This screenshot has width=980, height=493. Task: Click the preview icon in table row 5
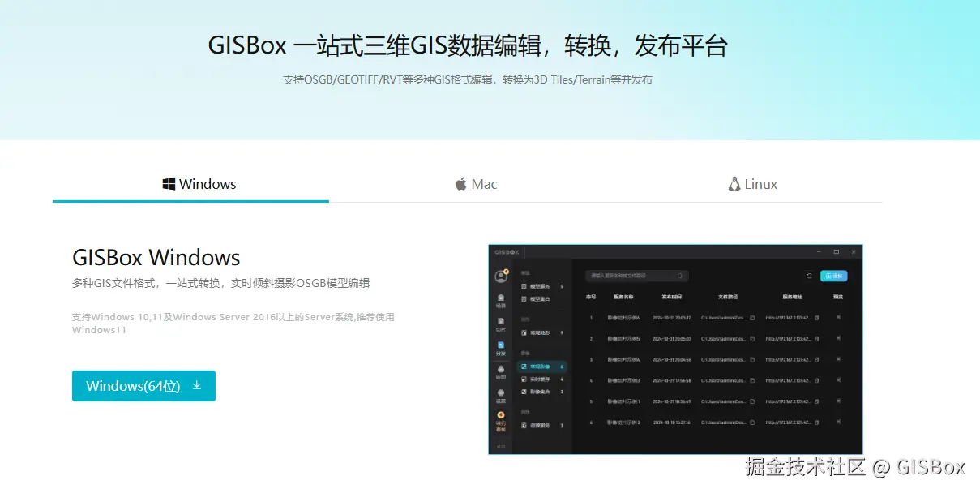(838, 401)
